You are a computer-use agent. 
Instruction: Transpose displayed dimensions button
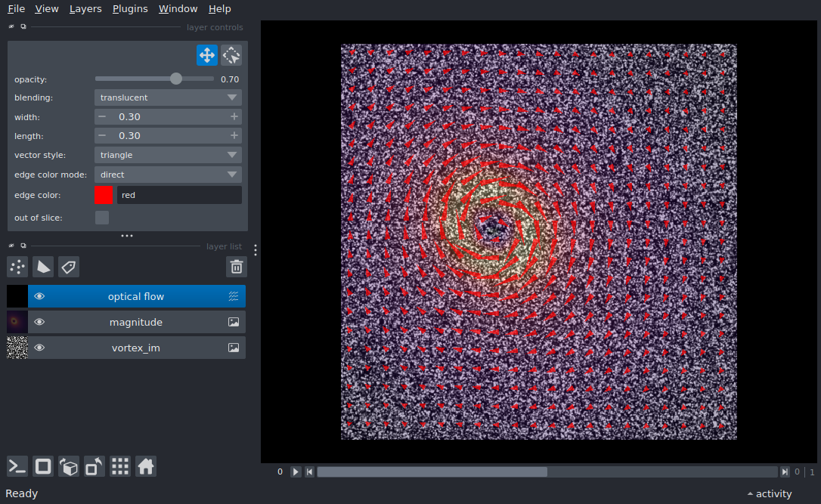click(x=94, y=466)
